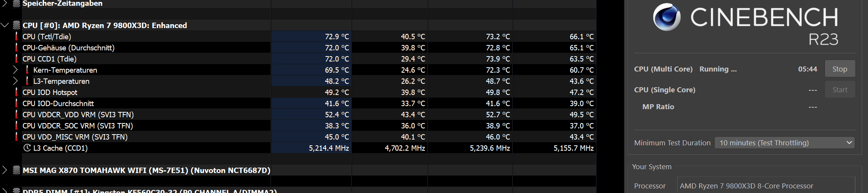
Task: Select the CPU-Gehäuse (Durchschnitt) sensor row
Action: 68,48
